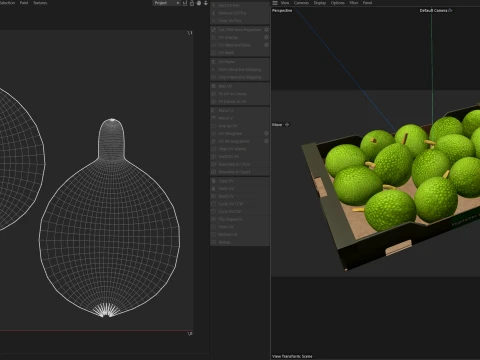Click the round globe icon in UV toolbar

click(x=199, y=3)
